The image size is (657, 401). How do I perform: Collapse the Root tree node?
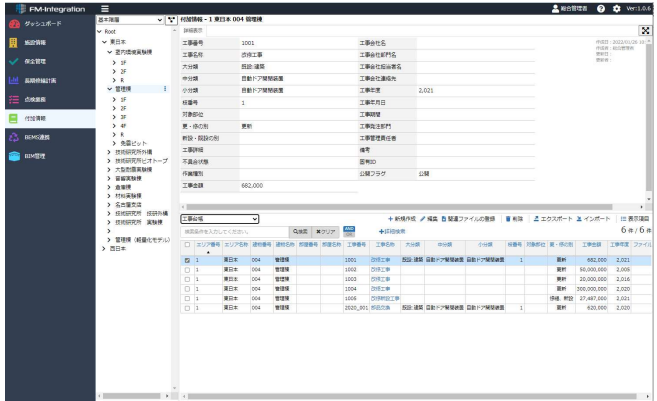[x=100, y=31]
